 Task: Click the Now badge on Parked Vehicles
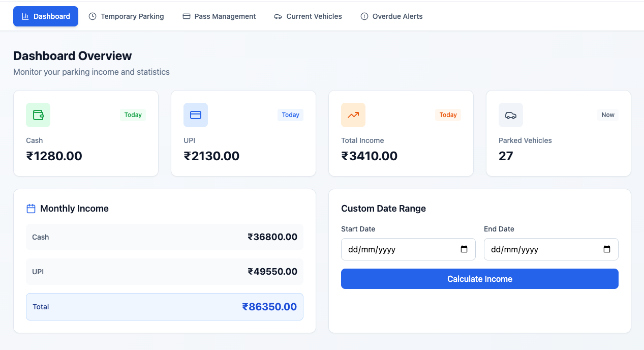click(608, 115)
